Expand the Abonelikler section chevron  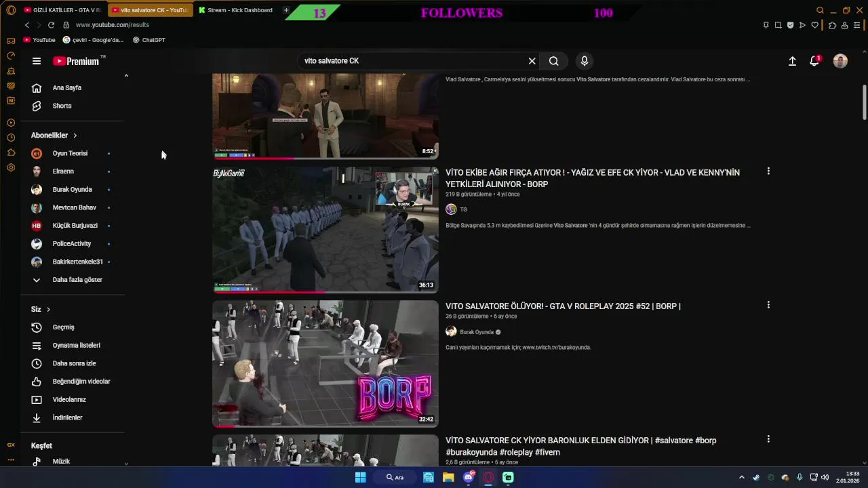(x=75, y=136)
